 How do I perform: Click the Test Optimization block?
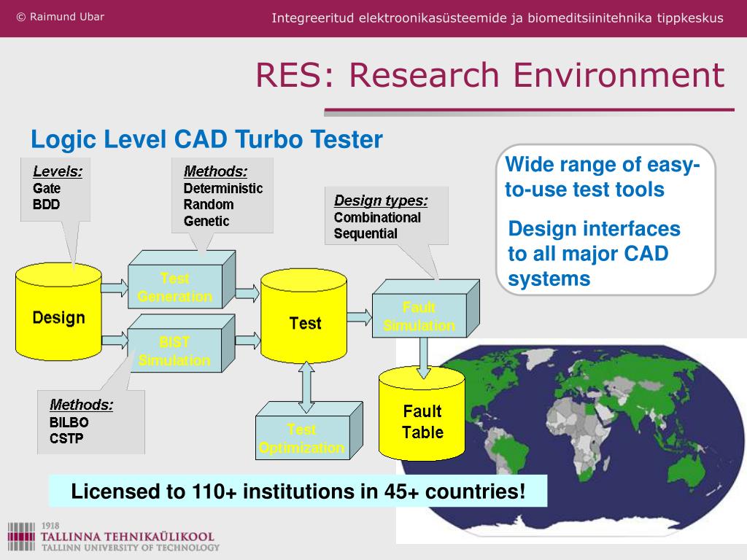[x=301, y=438]
